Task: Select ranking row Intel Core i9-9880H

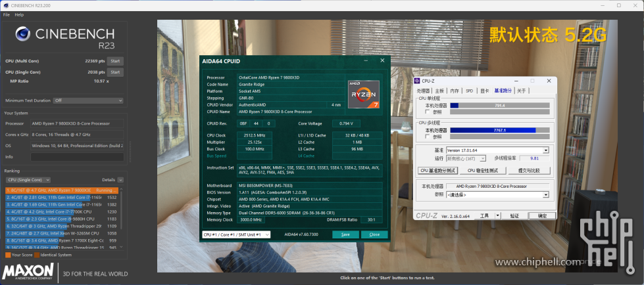Action: coord(62,219)
